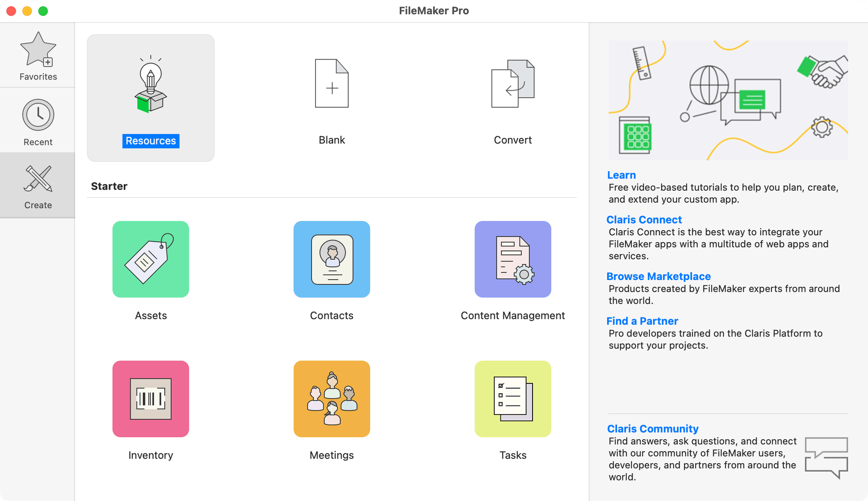Open the Content Management template

[x=513, y=259]
